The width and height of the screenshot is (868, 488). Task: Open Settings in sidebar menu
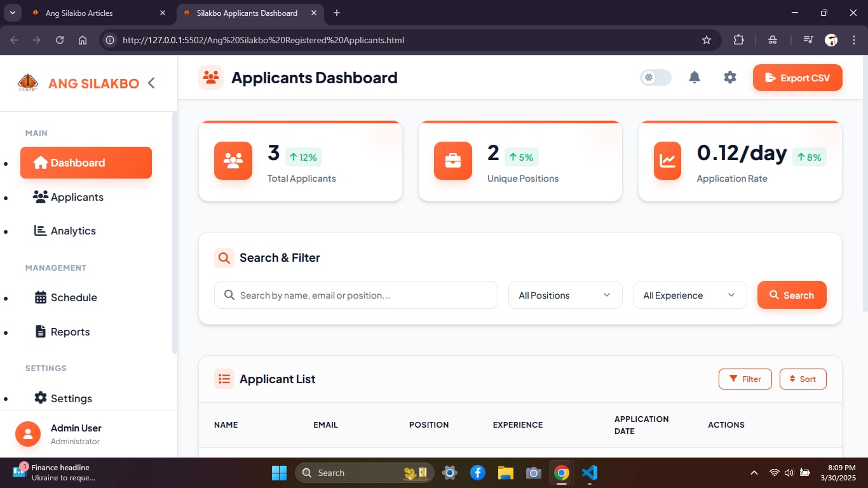[86, 398]
